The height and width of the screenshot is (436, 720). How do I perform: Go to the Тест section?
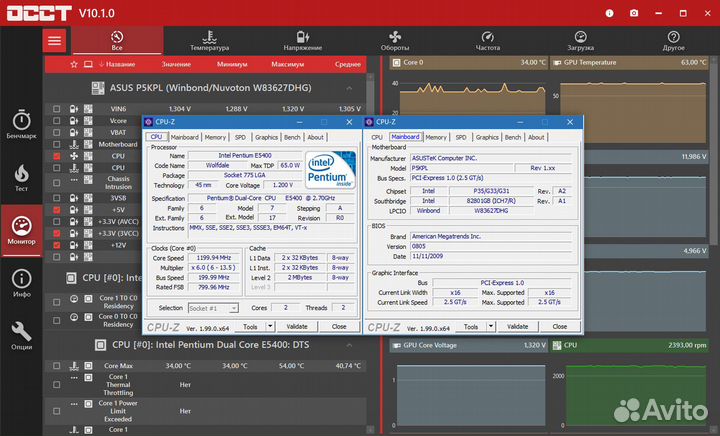(21, 177)
